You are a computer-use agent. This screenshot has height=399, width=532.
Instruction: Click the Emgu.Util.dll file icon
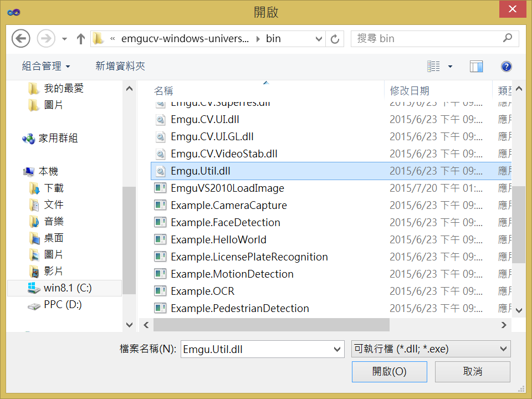(160, 171)
